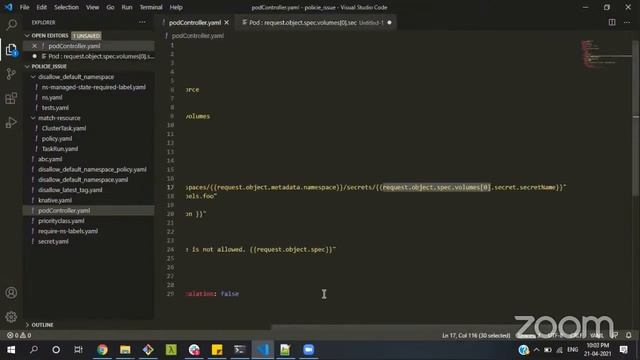Open secret.yaml file

53,241
